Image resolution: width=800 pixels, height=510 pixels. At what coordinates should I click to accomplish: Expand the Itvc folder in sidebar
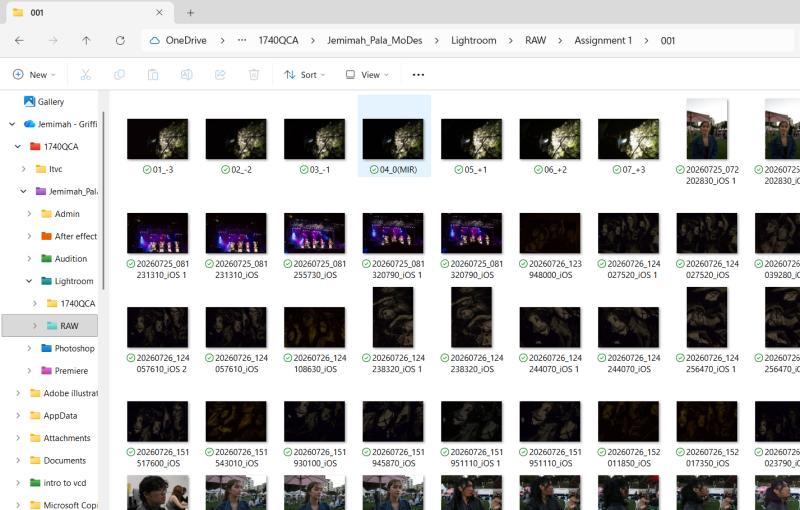[23, 169]
